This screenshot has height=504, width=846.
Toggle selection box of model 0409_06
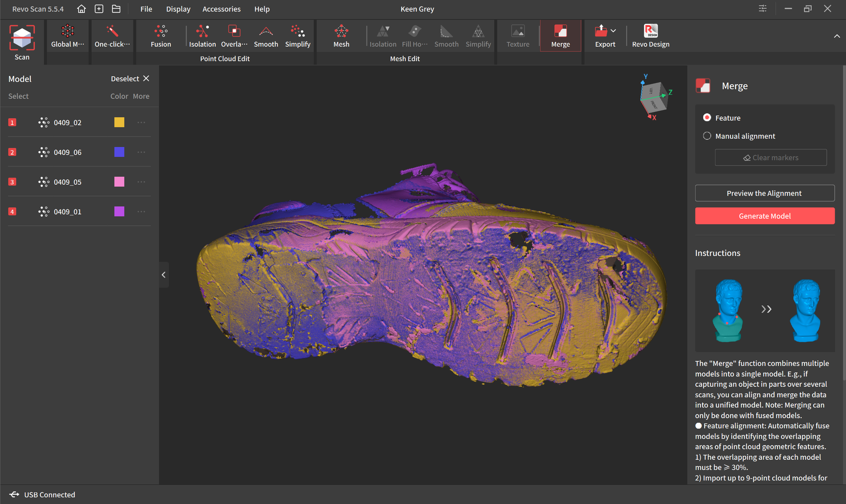12,152
